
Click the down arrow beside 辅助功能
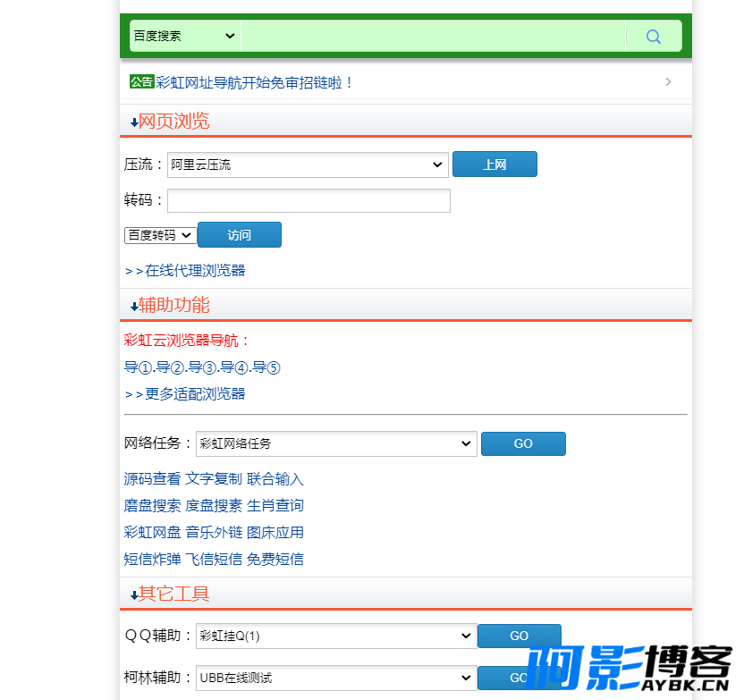point(134,307)
